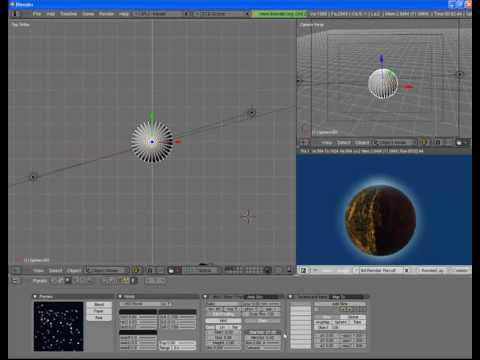The height and width of the screenshot is (360, 480).
Task: Click the first empty texture channel slot
Action: 300,309
